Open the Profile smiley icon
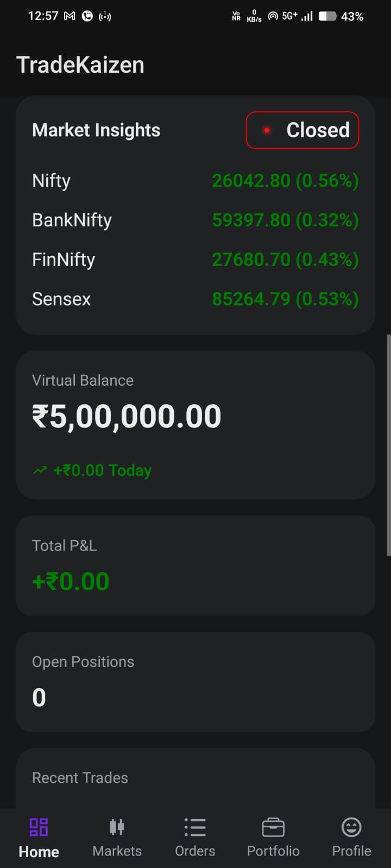The height and width of the screenshot is (868, 391). pyautogui.click(x=351, y=827)
